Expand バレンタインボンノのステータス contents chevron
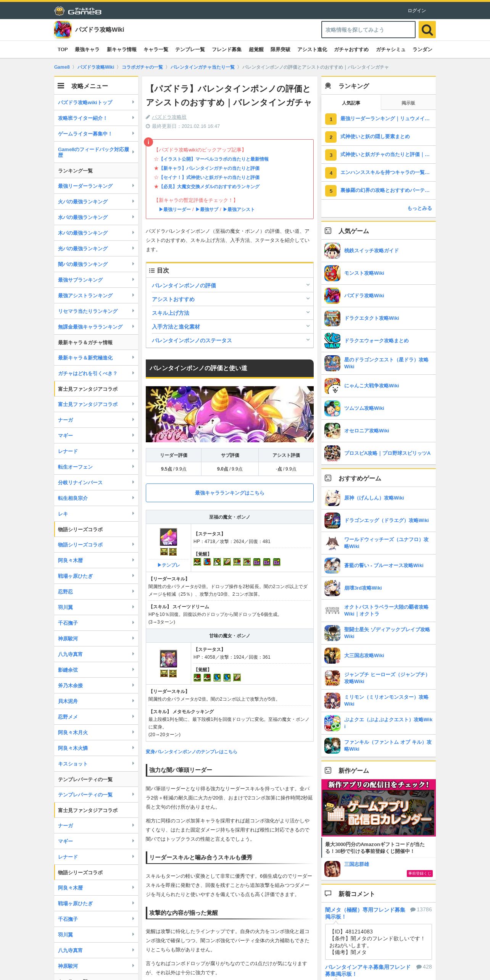490x980 pixels. tap(308, 340)
